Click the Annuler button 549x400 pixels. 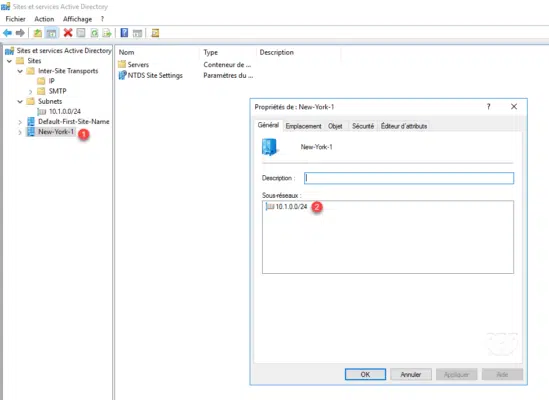pyautogui.click(x=411, y=374)
